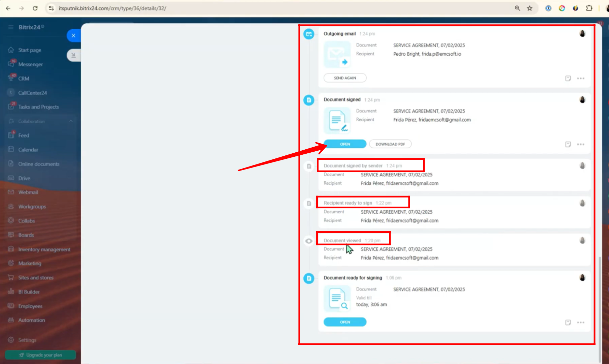The width and height of the screenshot is (609, 364).
Task: Open Feed in sidebar
Action: [24, 135]
